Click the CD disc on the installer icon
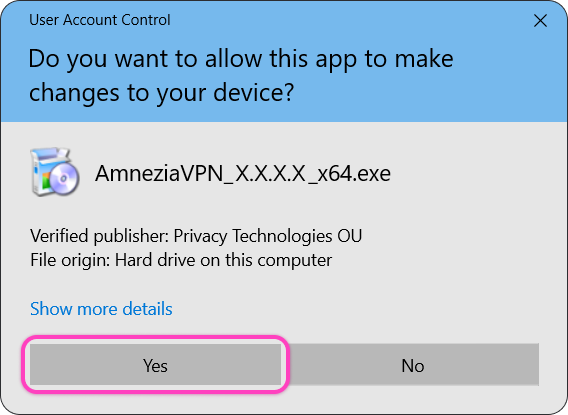This screenshot has width=568, height=415. point(64,178)
